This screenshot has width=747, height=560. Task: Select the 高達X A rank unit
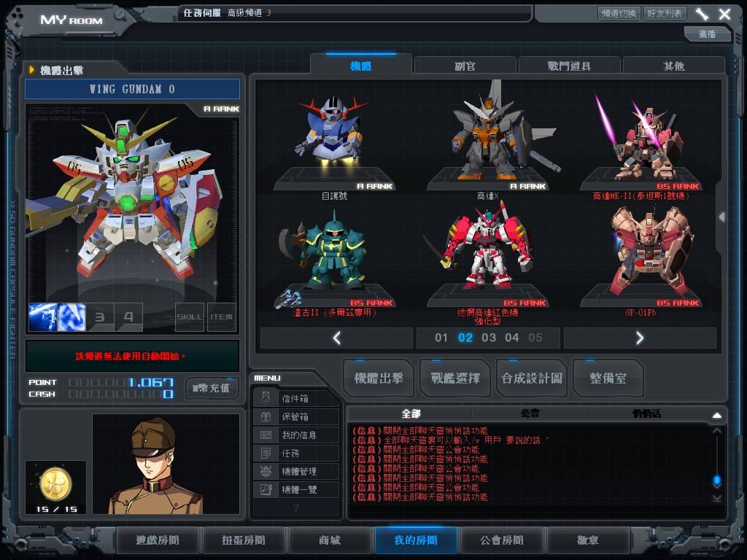488,138
